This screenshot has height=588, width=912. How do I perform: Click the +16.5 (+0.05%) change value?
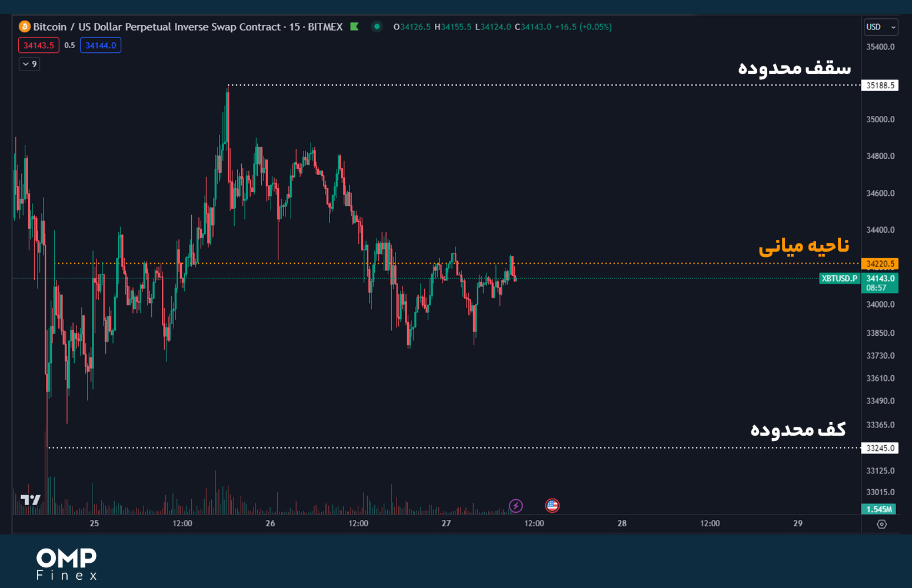[584, 27]
